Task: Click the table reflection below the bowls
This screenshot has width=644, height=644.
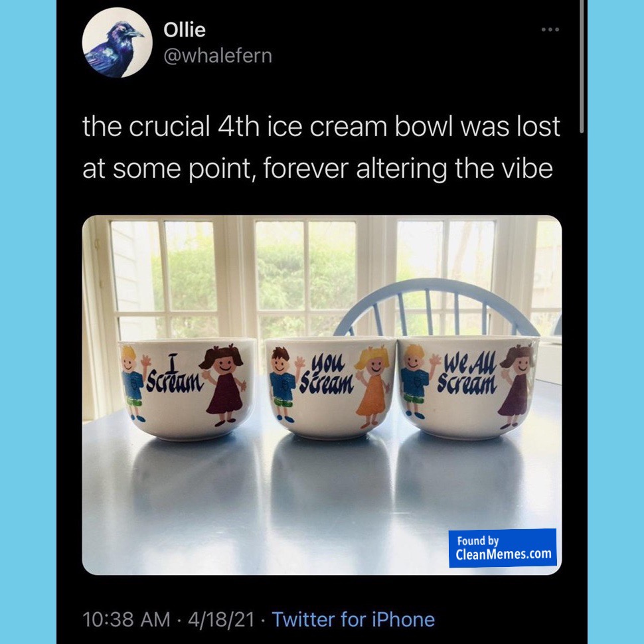Action: (319, 491)
